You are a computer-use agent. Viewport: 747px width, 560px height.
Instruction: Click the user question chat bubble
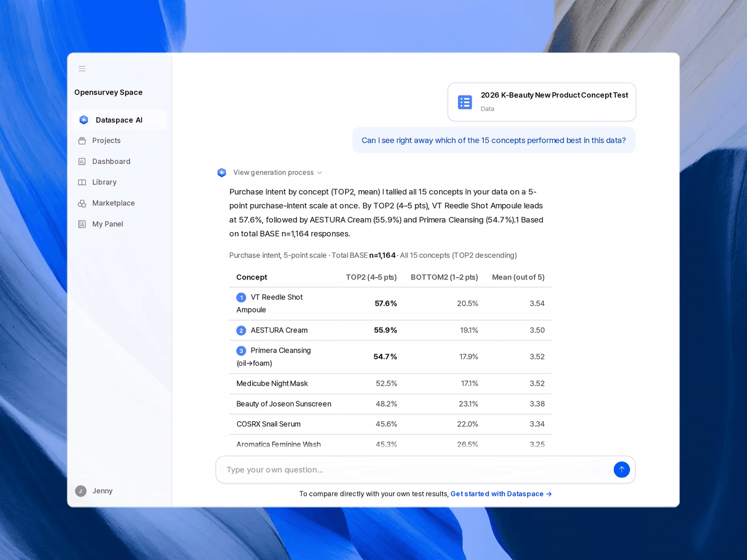click(494, 141)
